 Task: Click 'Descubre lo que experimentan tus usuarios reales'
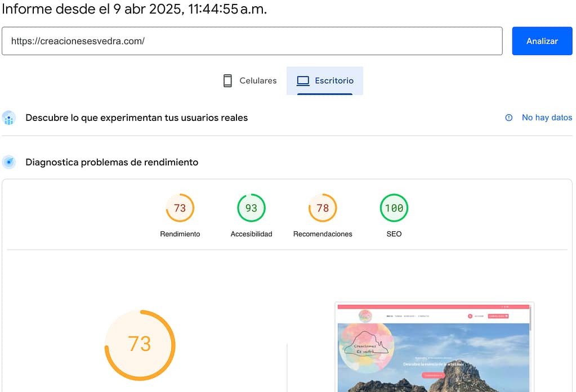pos(137,118)
